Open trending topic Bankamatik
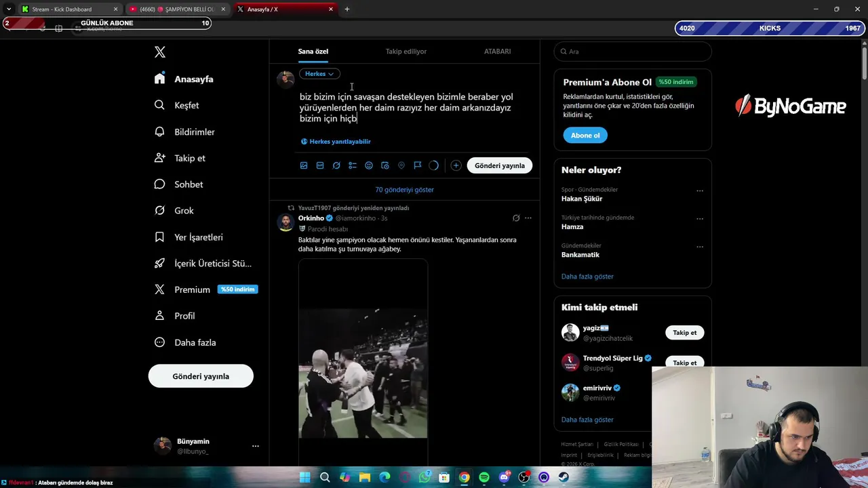Image resolution: width=868 pixels, height=488 pixels. point(580,255)
